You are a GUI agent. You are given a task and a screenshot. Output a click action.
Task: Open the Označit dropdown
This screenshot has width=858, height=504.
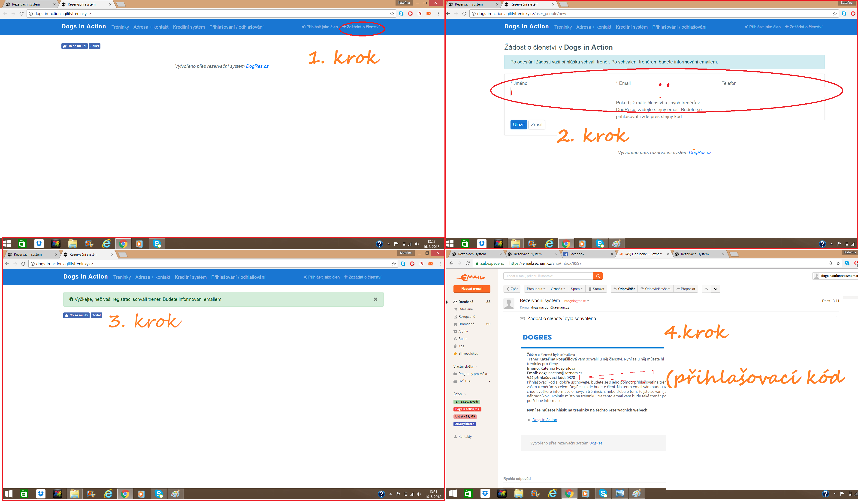click(x=558, y=289)
